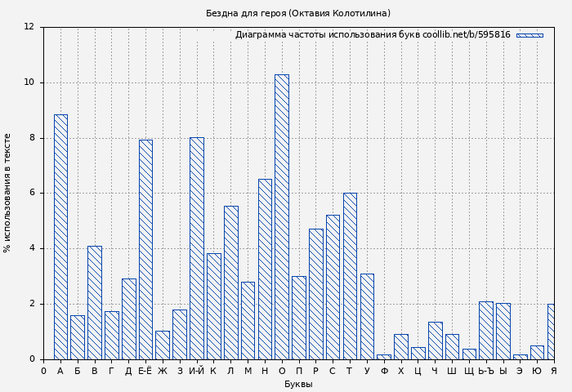Image resolution: width=572 pixels, height=392 pixels.
Task: Click the bar for letter В
Action: (95, 302)
